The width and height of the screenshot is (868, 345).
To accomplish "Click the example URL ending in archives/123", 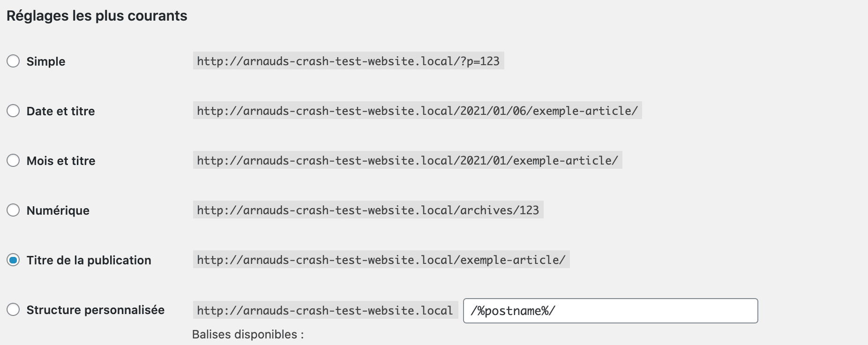I will pos(368,210).
